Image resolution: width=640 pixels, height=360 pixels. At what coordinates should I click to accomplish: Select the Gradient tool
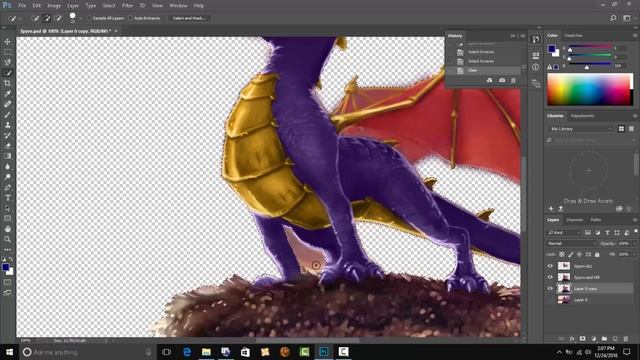click(x=7, y=156)
